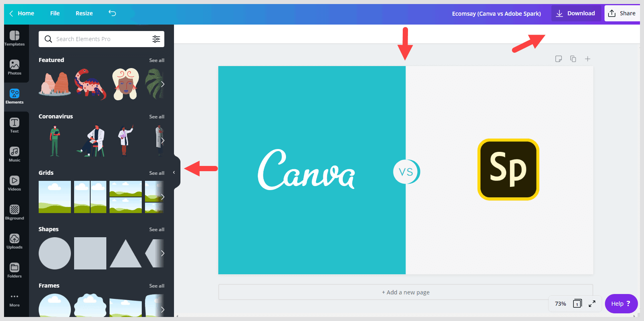644x321 pixels.
Task: Open the Resize menu
Action: (84, 13)
